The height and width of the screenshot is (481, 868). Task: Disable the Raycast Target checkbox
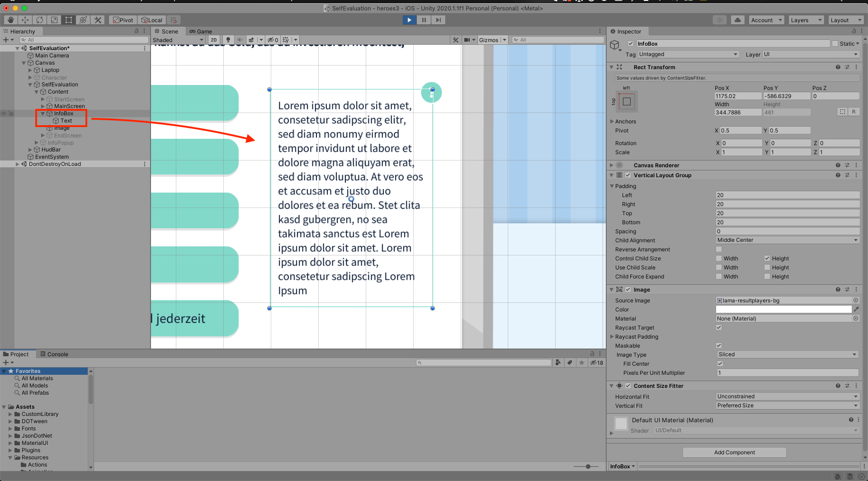719,327
